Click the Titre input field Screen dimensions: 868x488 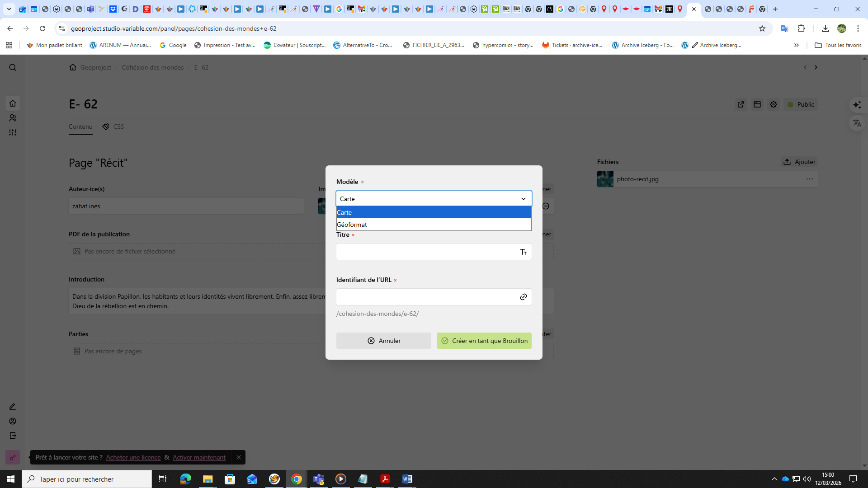(427, 252)
